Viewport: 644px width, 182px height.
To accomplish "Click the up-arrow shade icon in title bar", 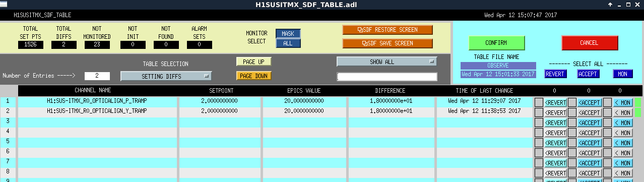I will [x=610, y=5].
